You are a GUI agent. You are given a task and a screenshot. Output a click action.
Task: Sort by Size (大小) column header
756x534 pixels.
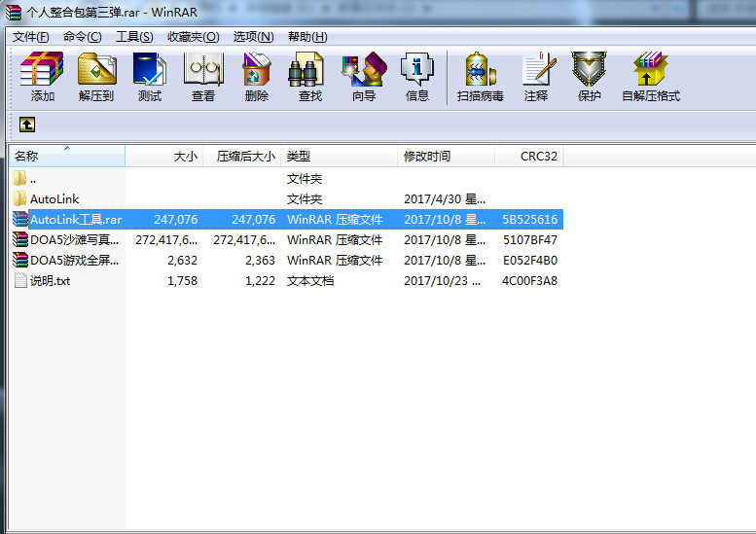tap(163, 157)
